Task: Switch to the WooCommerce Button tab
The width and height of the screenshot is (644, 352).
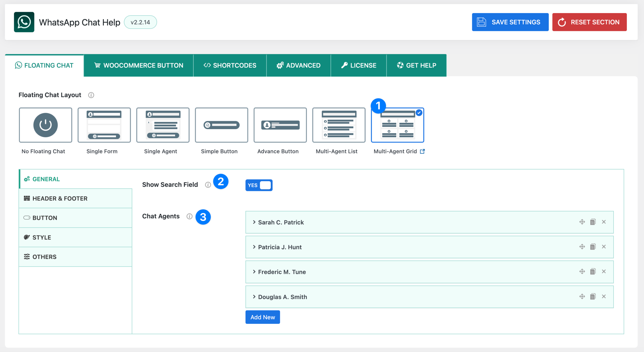Action: pyautogui.click(x=139, y=66)
